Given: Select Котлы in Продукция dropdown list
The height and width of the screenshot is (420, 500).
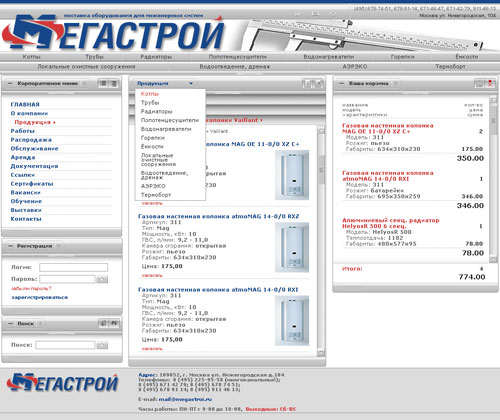Looking at the screenshot, I should (150, 94).
